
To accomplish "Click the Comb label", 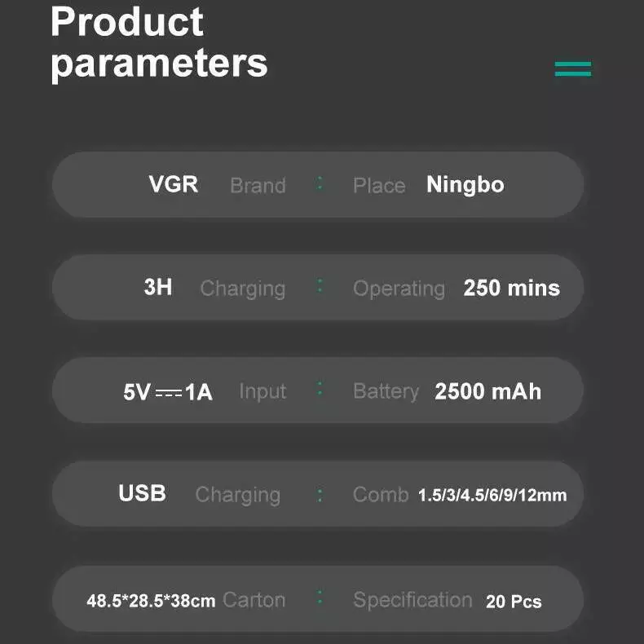I will click(381, 495).
